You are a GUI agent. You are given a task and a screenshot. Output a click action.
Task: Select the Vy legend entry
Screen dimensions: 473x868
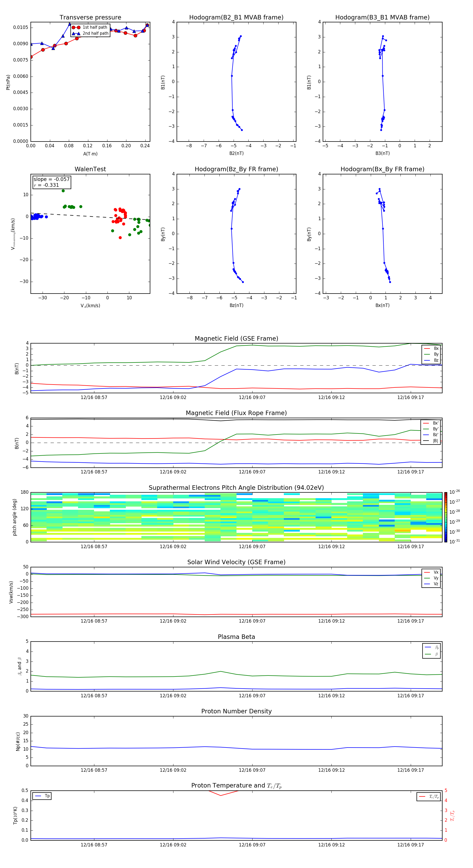click(x=431, y=578)
